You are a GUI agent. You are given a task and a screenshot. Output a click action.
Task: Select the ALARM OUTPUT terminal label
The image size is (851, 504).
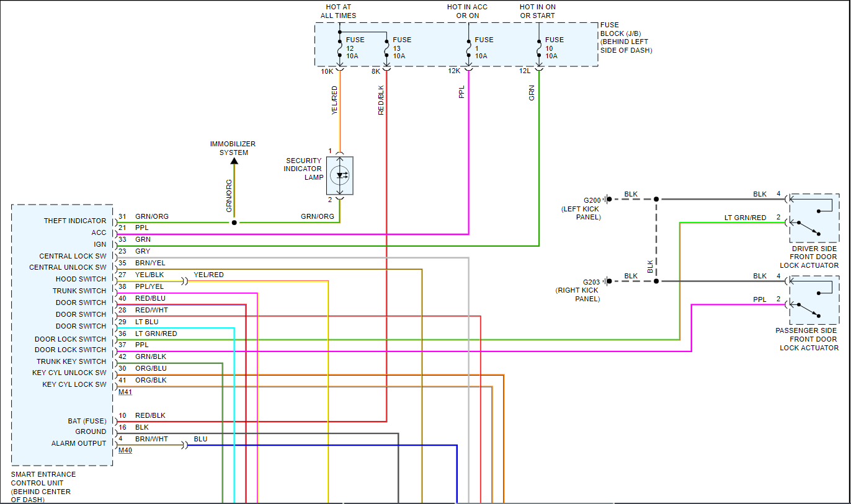click(79, 443)
